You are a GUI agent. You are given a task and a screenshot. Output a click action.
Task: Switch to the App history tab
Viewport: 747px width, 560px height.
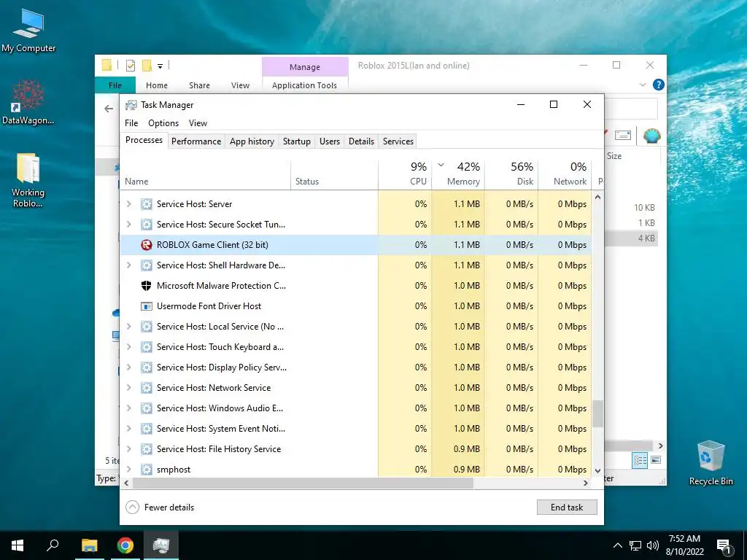click(x=252, y=141)
